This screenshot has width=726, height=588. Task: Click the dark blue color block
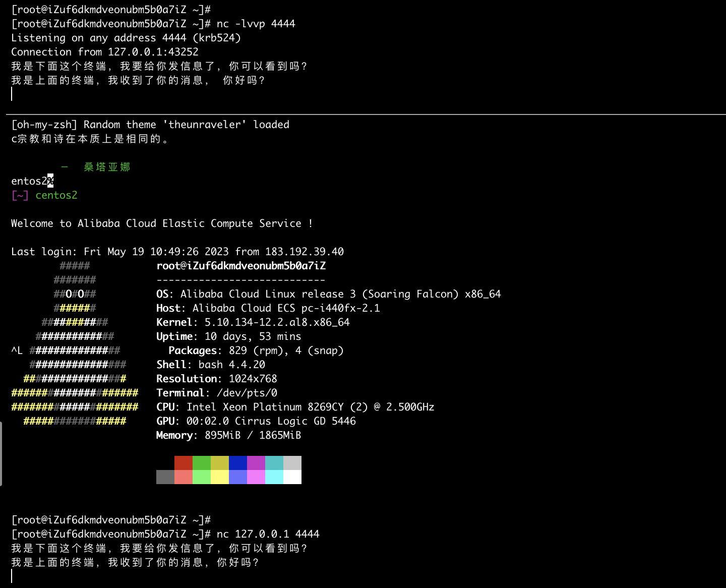(x=237, y=463)
